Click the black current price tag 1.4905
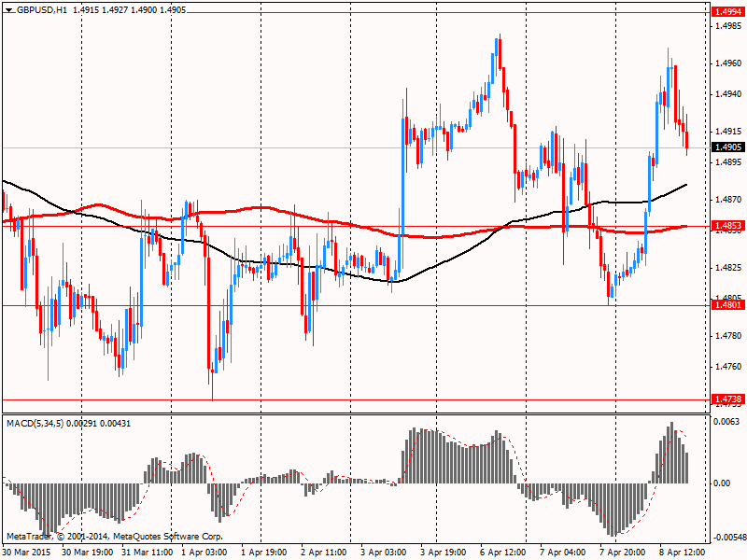747x560 pixels. 727,147
